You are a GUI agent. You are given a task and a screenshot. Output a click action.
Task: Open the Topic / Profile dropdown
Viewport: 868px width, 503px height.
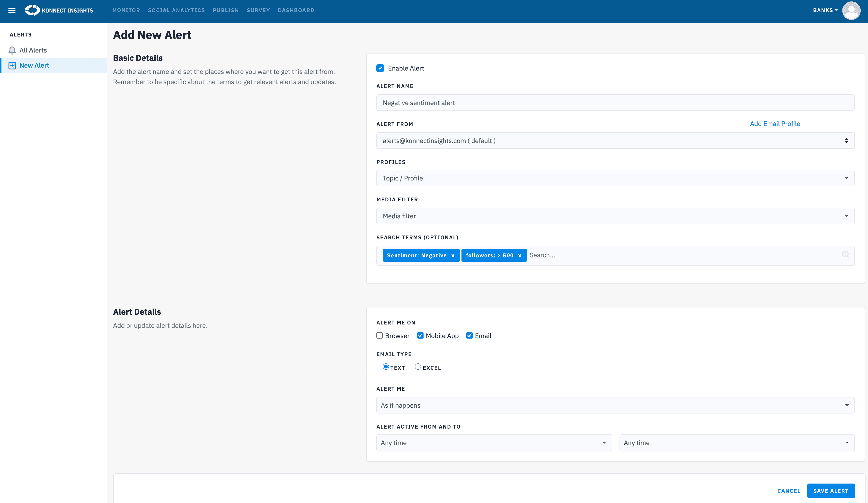point(615,178)
